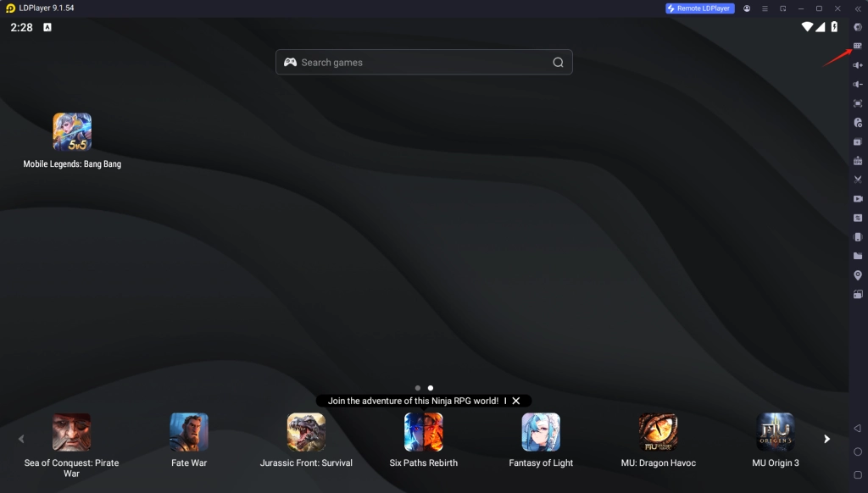
Task: Open the virtual location pin icon
Action: click(x=858, y=275)
